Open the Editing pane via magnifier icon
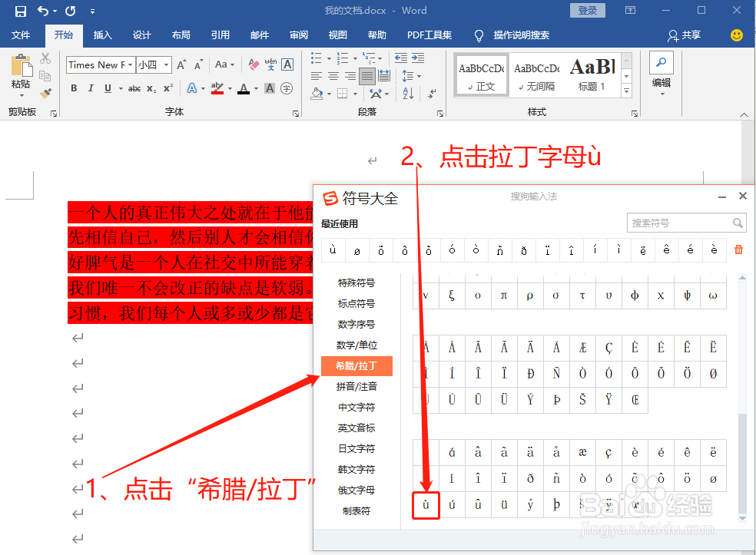 click(661, 61)
